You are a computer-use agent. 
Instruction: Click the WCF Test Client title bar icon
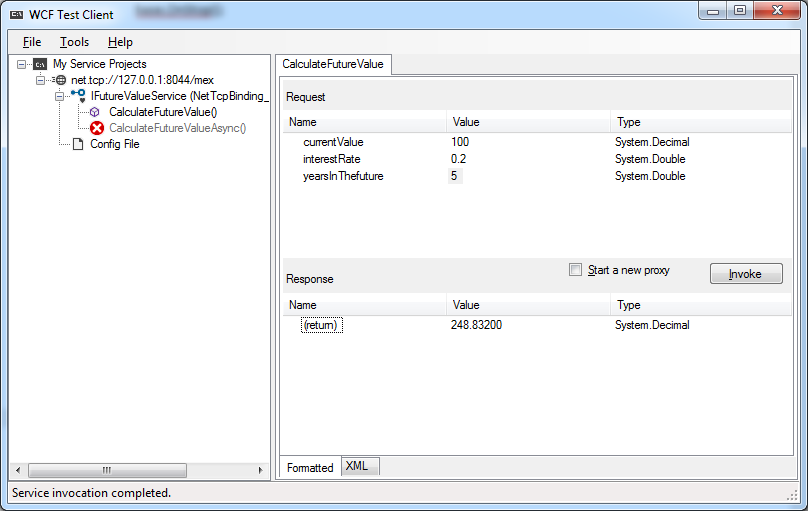[x=17, y=14]
